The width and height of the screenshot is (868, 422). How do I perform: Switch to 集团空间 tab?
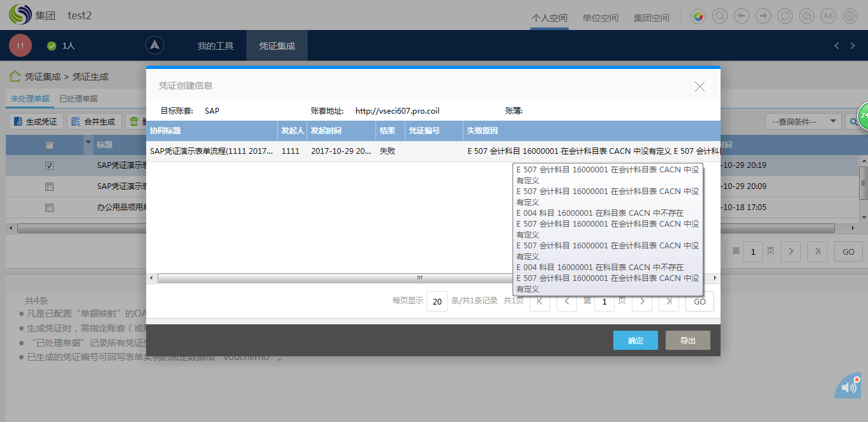(x=652, y=18)
